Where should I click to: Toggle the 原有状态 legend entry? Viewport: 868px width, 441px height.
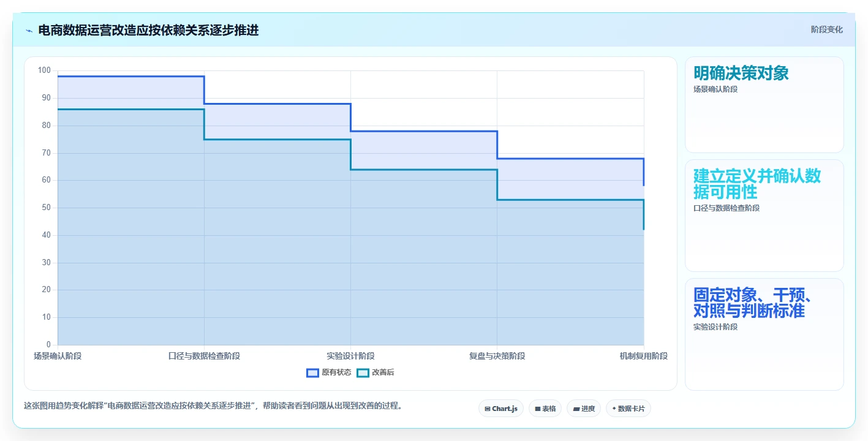pyautogui.click(x=329, y=372)
